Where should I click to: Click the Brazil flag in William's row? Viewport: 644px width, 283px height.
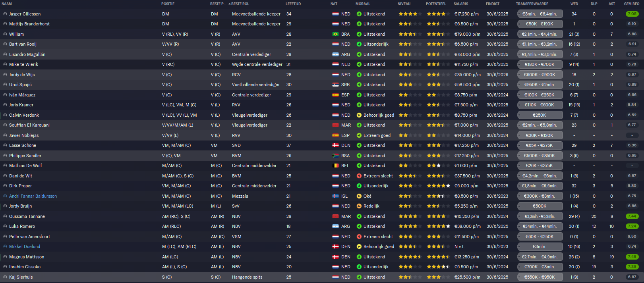(335, 34)
